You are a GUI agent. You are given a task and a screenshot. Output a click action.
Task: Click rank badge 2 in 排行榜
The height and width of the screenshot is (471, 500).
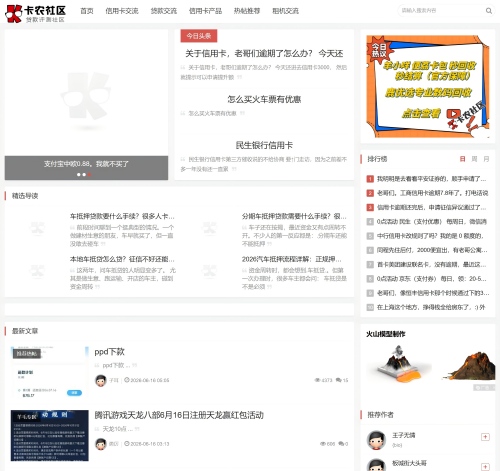tap(370, 193)
